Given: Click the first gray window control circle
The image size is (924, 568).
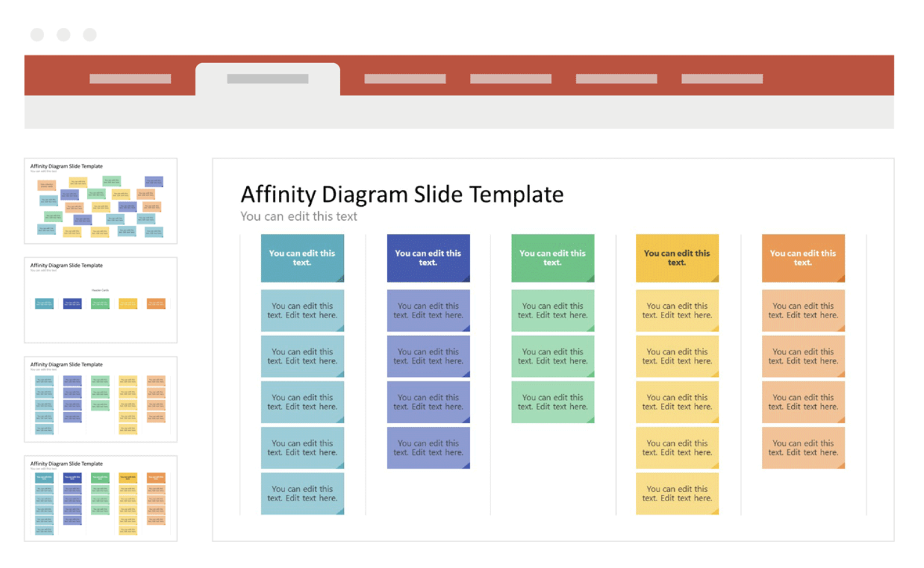Looking at the screenshot, I should pyautogui.click(x=37, y=35).
